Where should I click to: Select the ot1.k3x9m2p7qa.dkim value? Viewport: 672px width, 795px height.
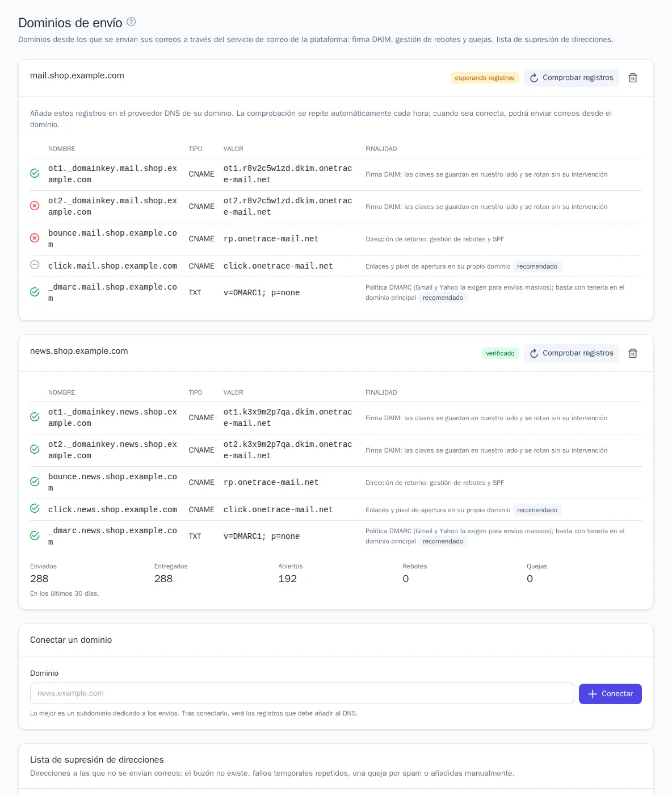(288, 417)
